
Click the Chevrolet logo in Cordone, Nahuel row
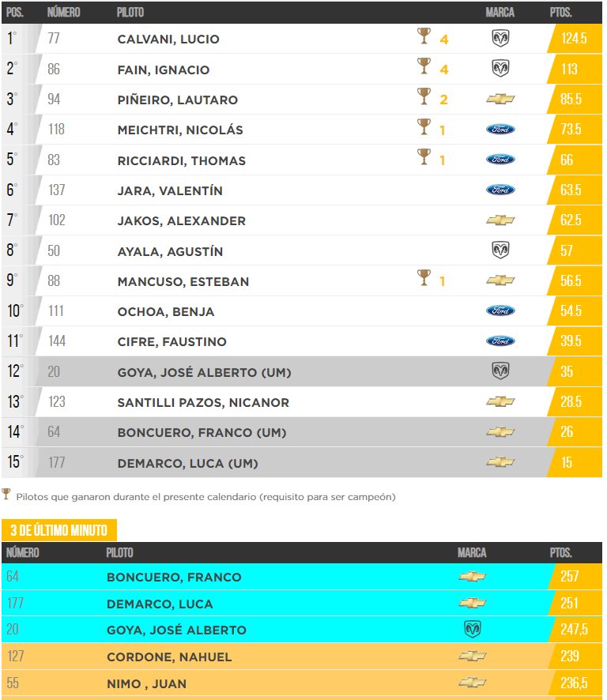tap(473, 656)
